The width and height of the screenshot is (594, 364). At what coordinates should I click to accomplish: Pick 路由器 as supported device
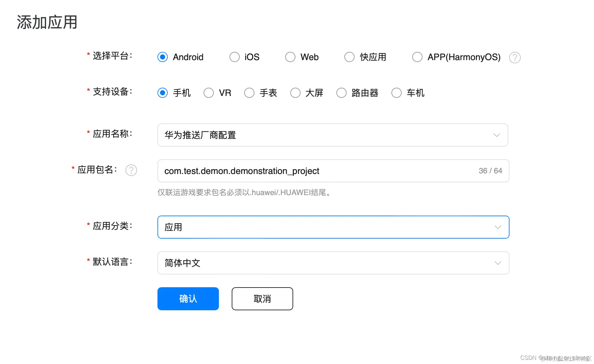coord(341,93)
